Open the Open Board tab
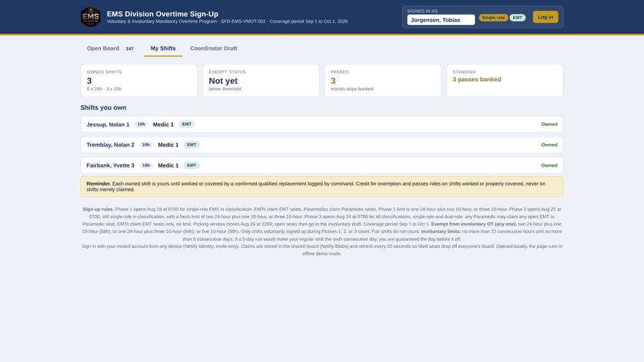The image size is (644, 362). pos(110,48)
